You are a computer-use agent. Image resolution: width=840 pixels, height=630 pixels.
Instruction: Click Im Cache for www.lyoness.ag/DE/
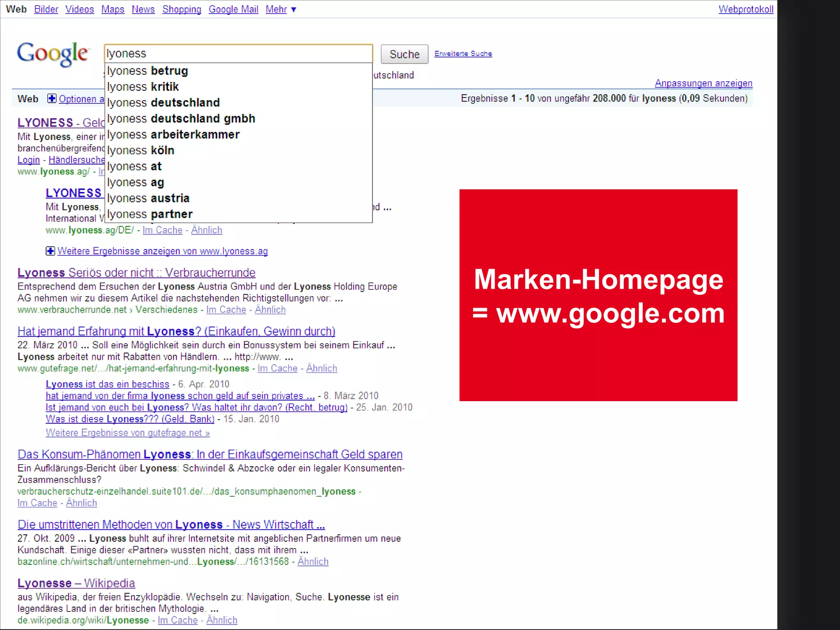coord(162,231)
